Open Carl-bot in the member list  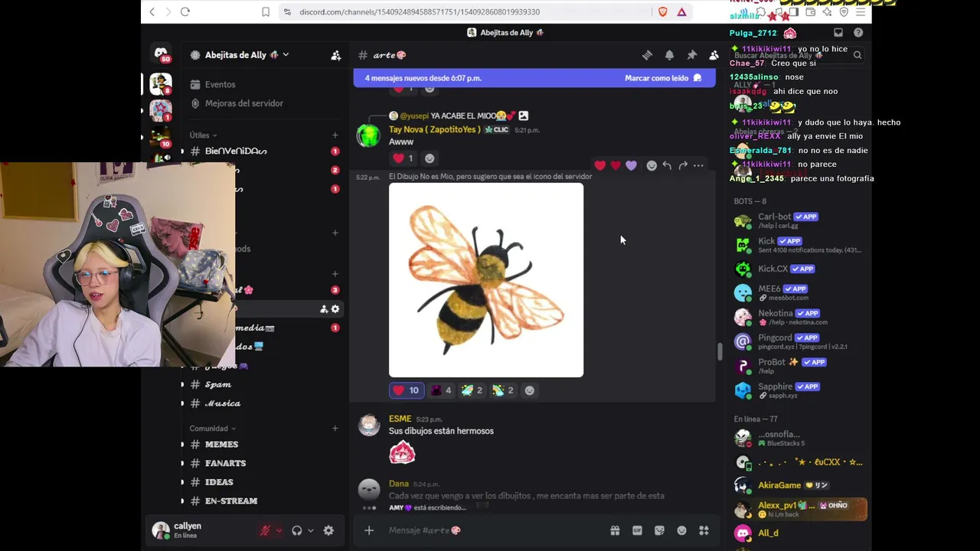[799, 220]
